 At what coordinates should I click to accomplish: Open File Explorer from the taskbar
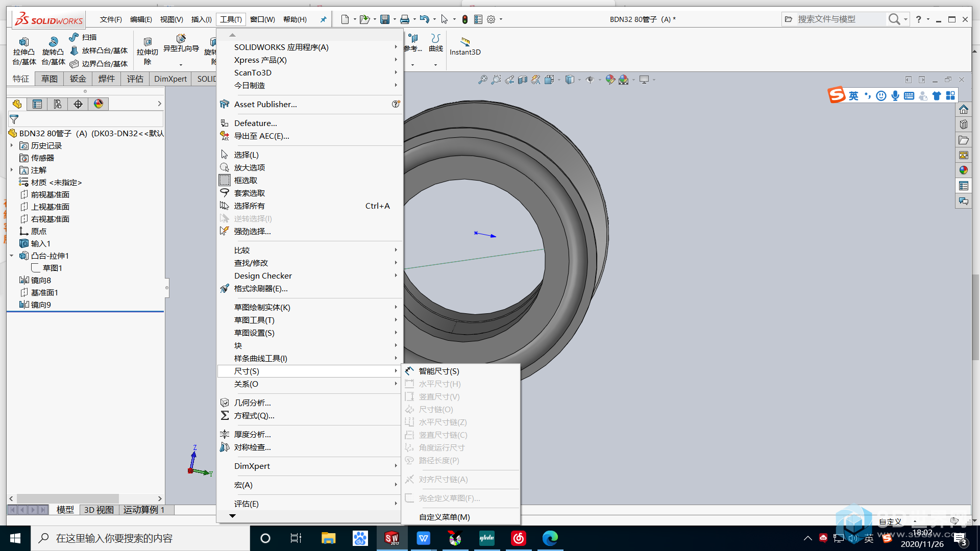point(328,538)
